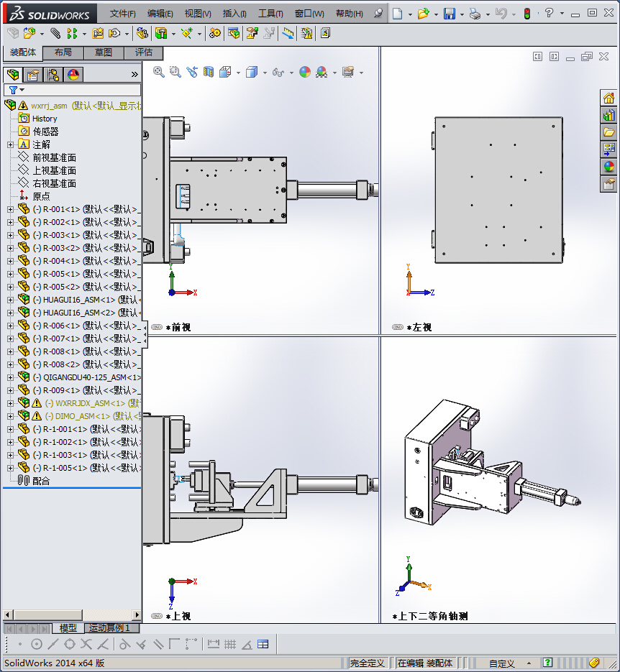Switch to the 评估 tab
The height and width of the screenshot is (672, 620).
(144, 52)
